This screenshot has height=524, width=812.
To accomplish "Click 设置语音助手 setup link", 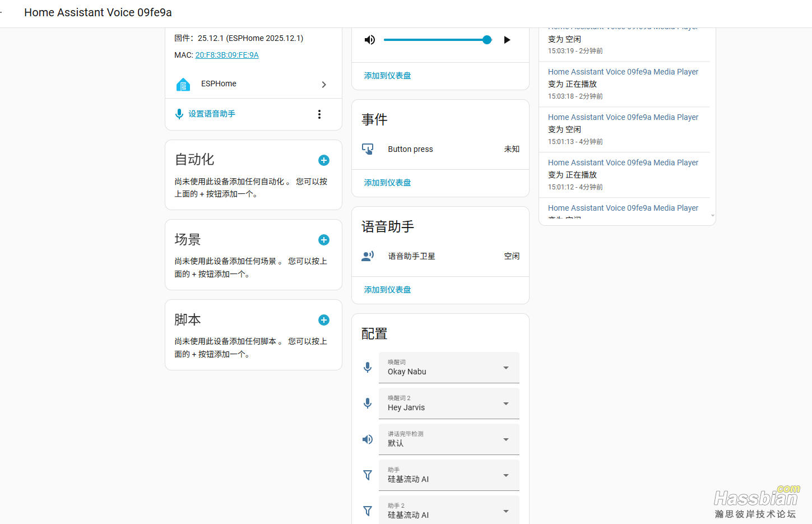I will point(211,114).
